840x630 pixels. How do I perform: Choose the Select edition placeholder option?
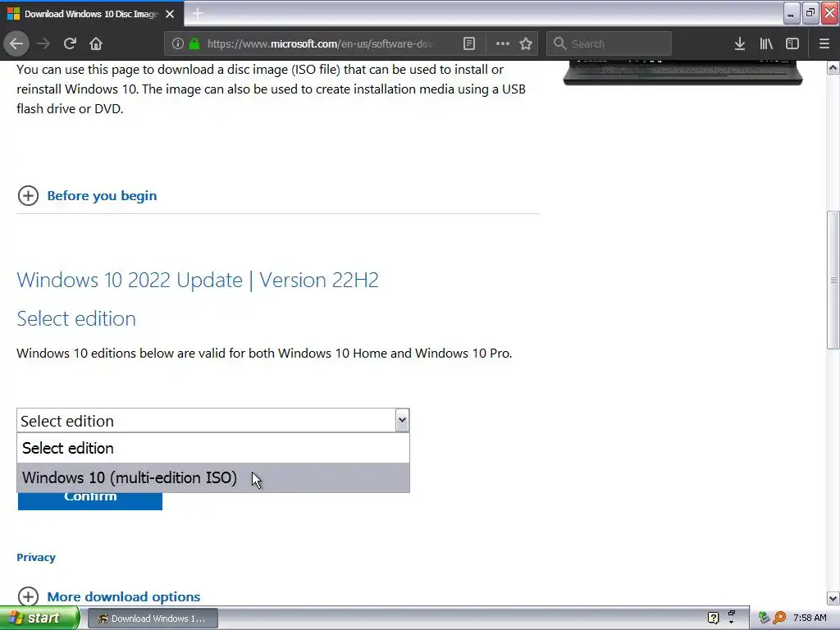tap(213, 448)
